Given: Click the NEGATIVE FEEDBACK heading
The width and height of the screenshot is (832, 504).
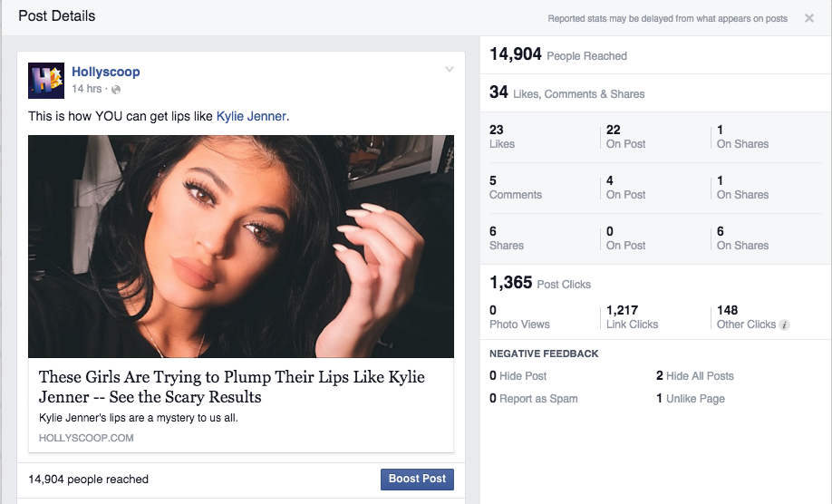Looking at the screenshot, I should point(544,354).
